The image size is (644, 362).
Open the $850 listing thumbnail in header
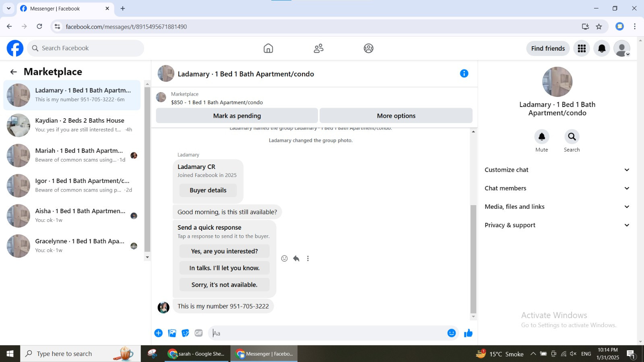tap(161, 97)
